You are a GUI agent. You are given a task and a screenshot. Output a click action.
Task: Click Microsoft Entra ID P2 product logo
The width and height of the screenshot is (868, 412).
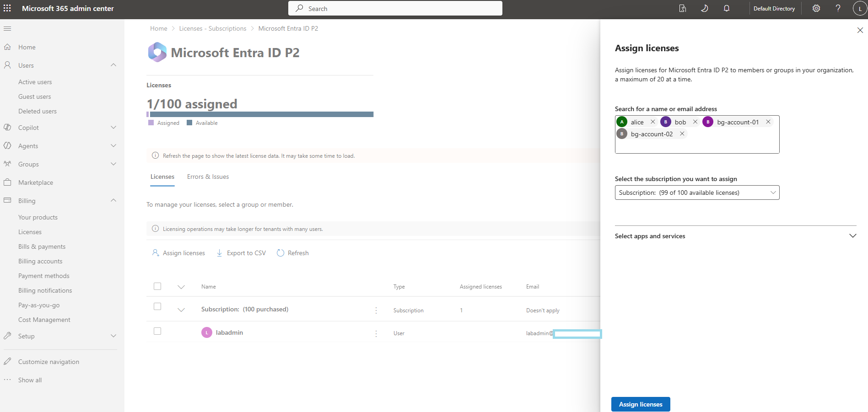[157, 52]
